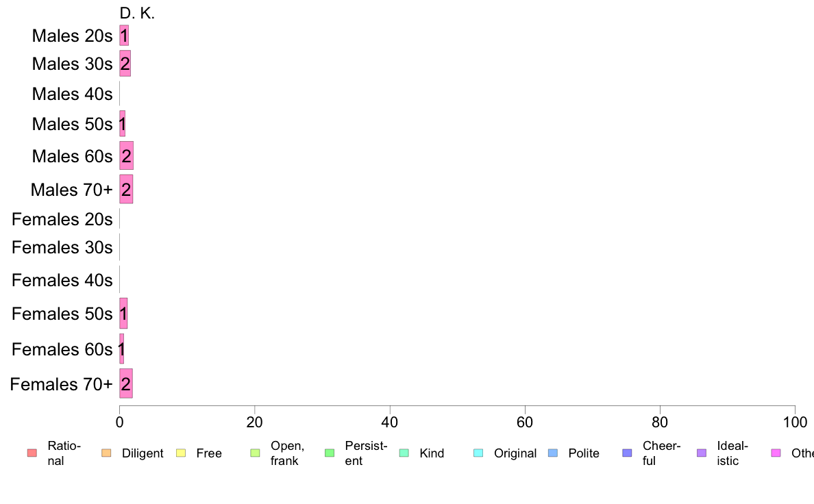Click the Polite legend swatch

[x=553, y=453]
